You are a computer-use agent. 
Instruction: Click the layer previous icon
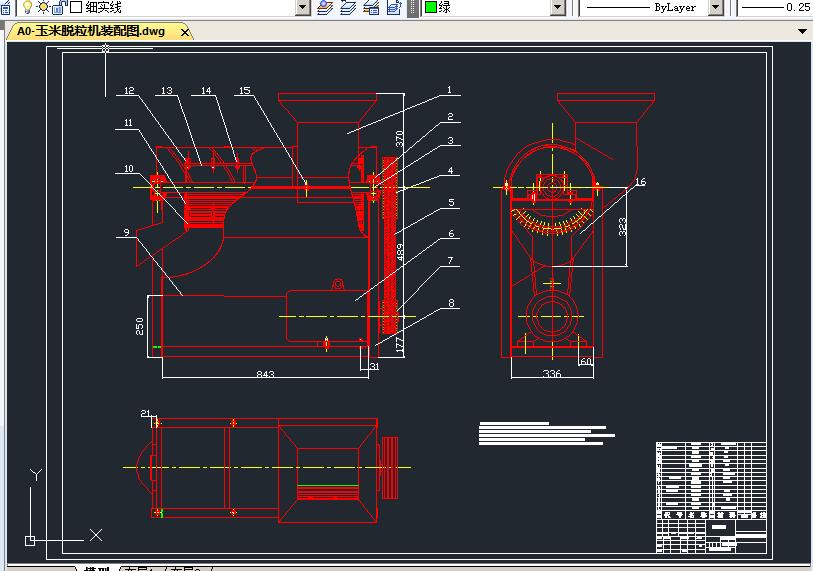click(348, 7)
